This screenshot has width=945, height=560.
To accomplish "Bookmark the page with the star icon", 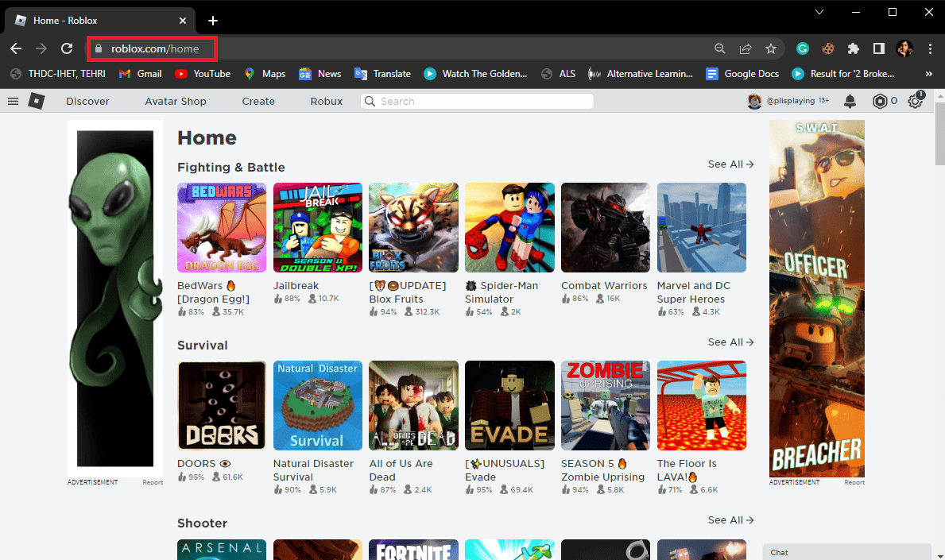I will 771,48.
